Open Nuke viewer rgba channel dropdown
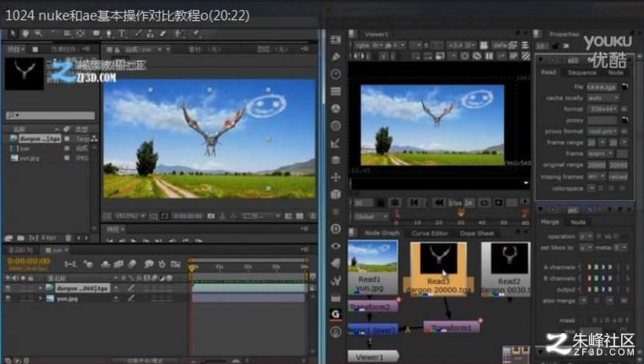This screenshot has width=644, height=364. 369,45
